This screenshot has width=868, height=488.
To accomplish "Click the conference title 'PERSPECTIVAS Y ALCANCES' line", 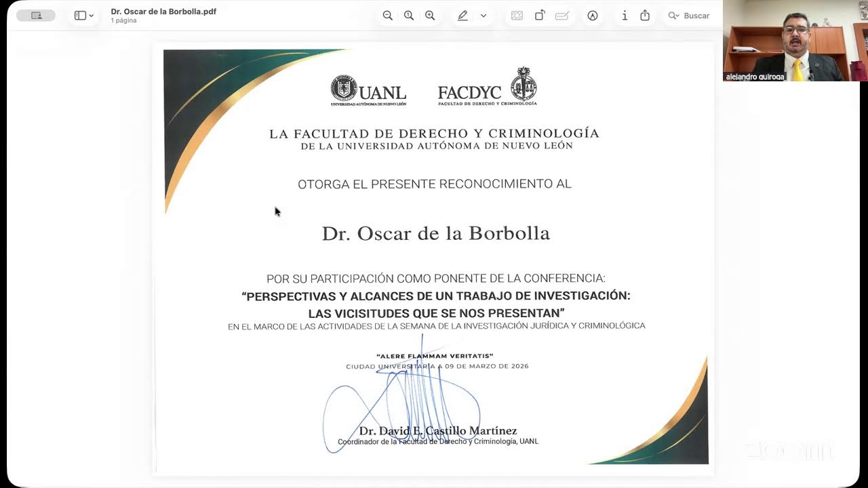I will click(x=436, y=296).
